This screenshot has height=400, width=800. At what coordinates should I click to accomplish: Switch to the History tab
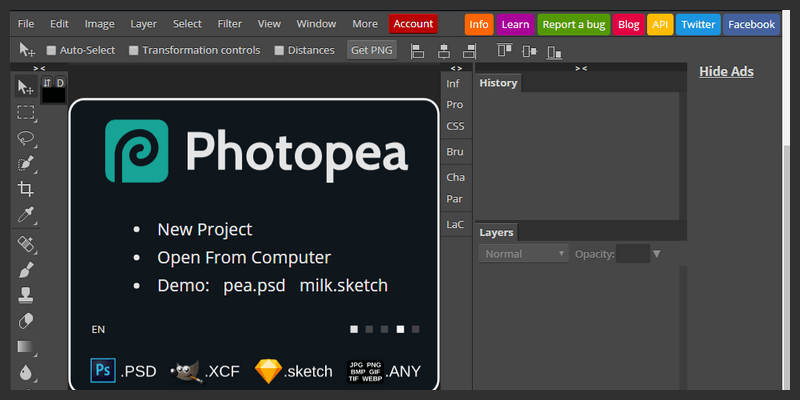tap(498, 83)
